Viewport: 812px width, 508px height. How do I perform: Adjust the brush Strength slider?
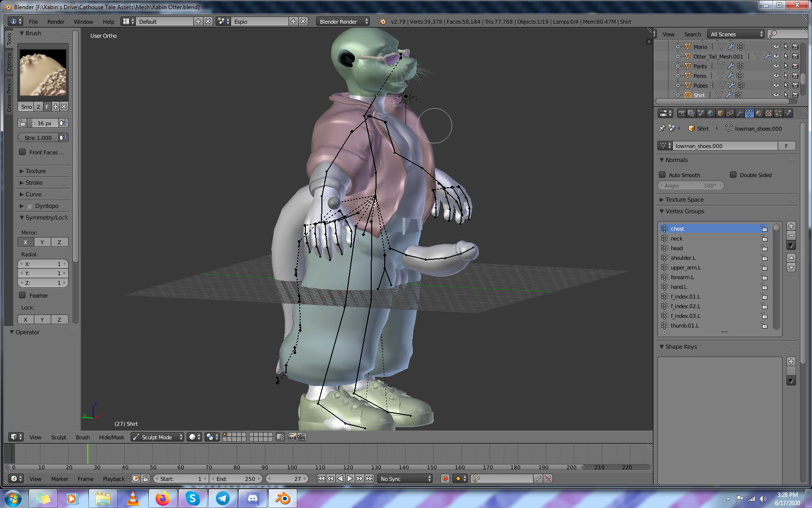[x=39, y=137]
